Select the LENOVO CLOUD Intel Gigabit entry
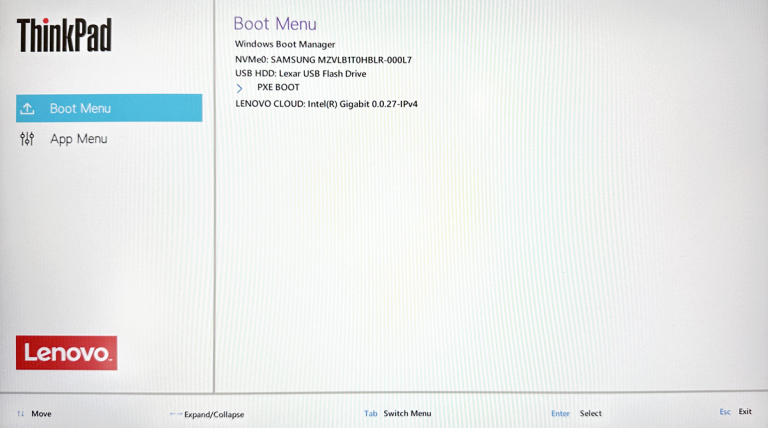 pyautogui.click(x=325, y=102)
